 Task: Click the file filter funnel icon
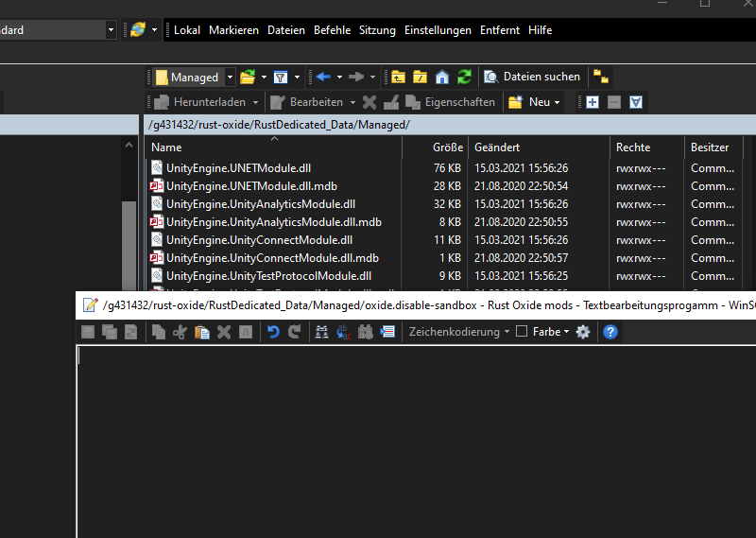point(281,78)
